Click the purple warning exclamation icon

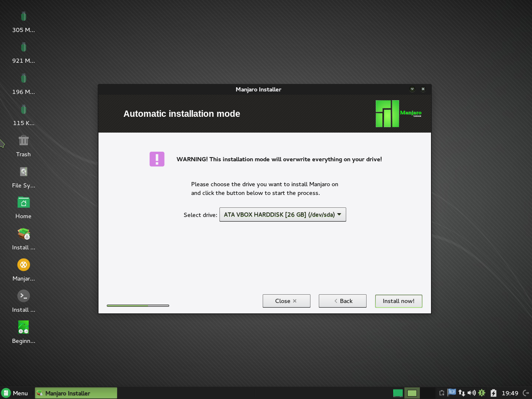pos(157,159)
